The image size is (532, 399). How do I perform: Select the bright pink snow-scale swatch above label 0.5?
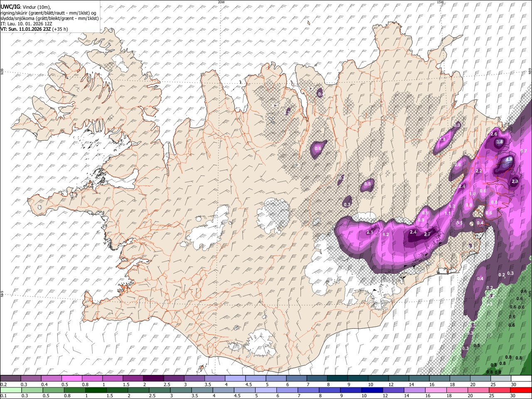pos(71,378)
